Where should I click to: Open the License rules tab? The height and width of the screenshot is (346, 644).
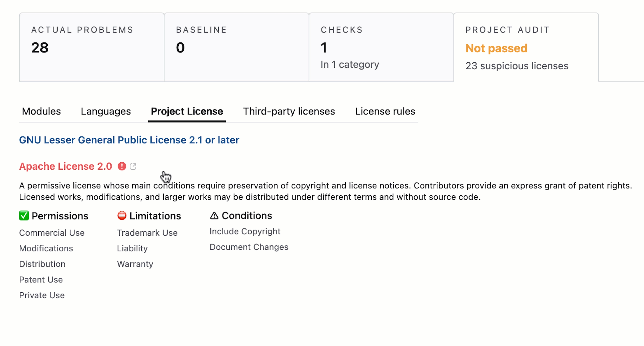(385, 111)
